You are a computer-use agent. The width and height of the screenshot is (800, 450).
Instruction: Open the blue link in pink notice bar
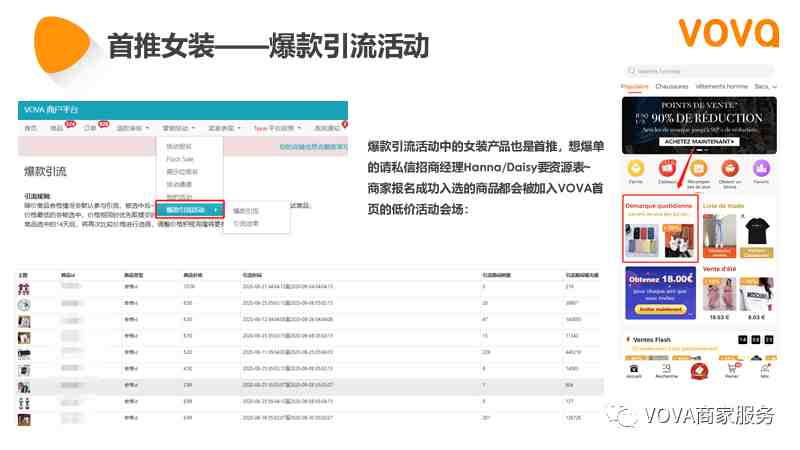(x=313, y=147)
